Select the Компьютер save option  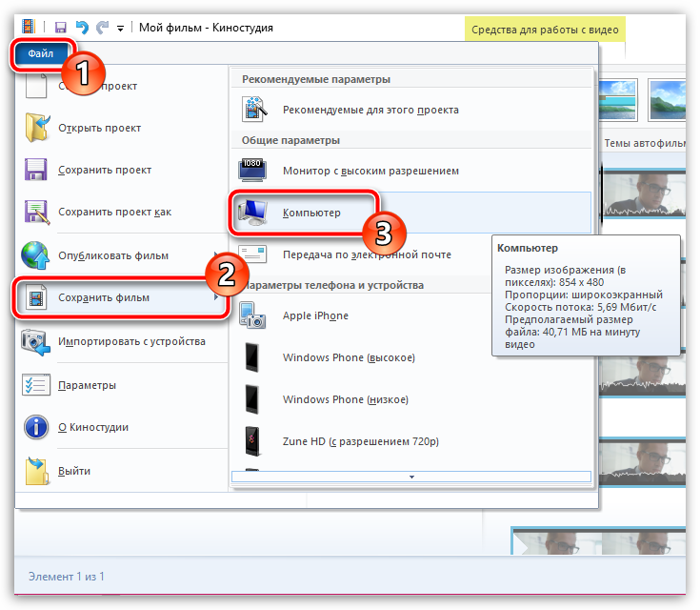(x=411, y=213)
